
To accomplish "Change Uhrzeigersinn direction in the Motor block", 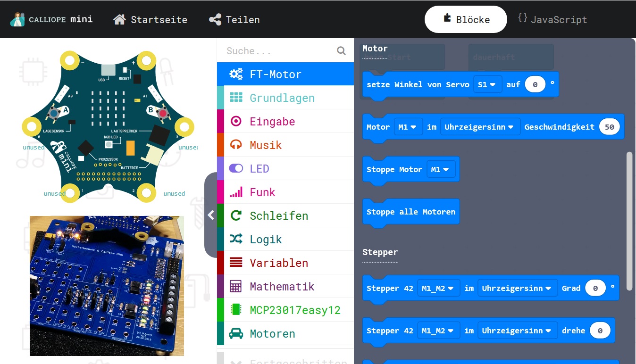I will pyautogui.click(x=480, y=126).
